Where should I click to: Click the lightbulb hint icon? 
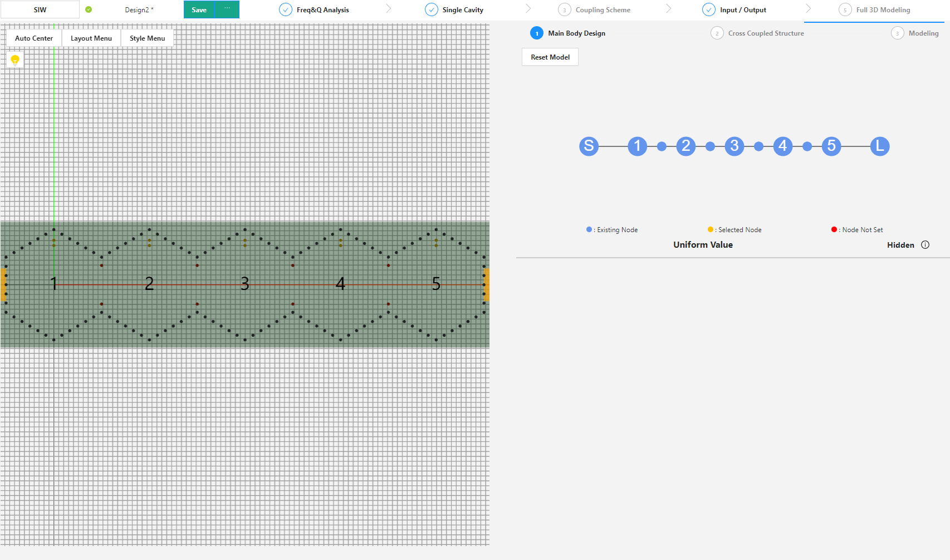[x=15, y=60]
